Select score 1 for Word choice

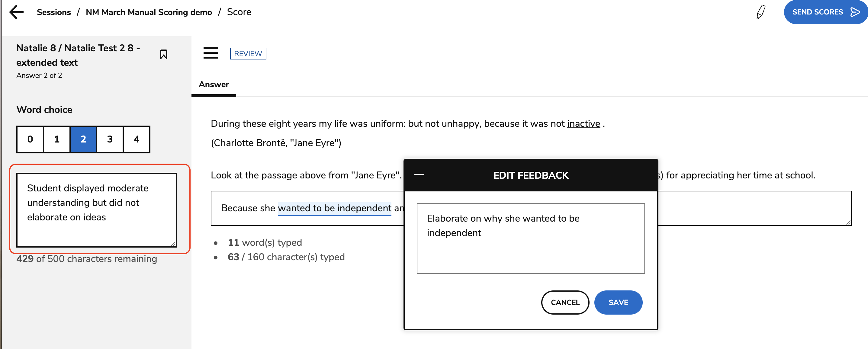56,139
